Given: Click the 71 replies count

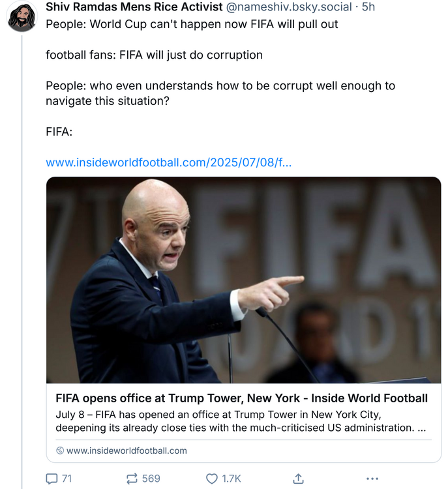Looking at the screenshot, I should (x=67, y=479).
